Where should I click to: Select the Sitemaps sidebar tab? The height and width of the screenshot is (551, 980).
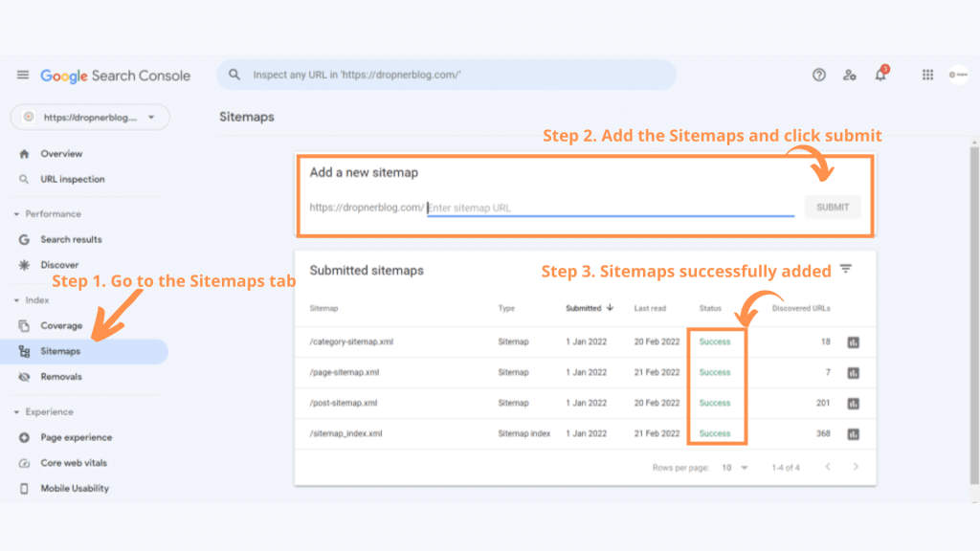tap(62, 351)
